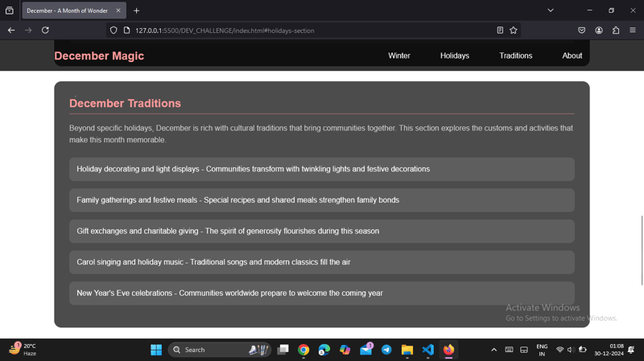Open Task View from the taskbar
The image size is (644, 361).
tap(283, 350)
